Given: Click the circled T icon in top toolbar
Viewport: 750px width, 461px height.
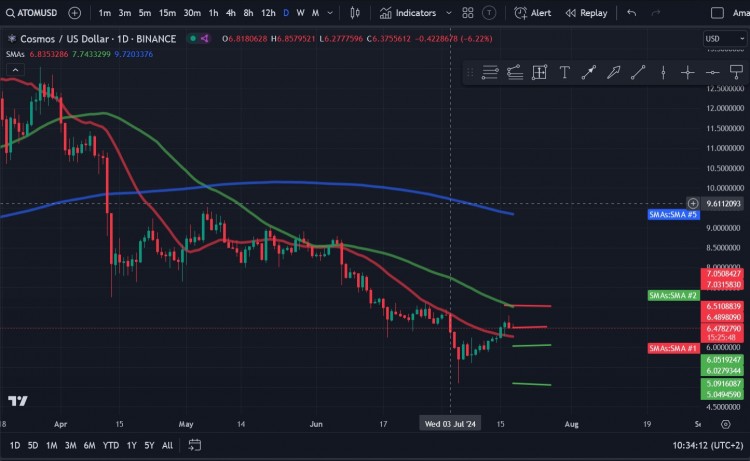Looking at the screenshot, I should 489,13.
